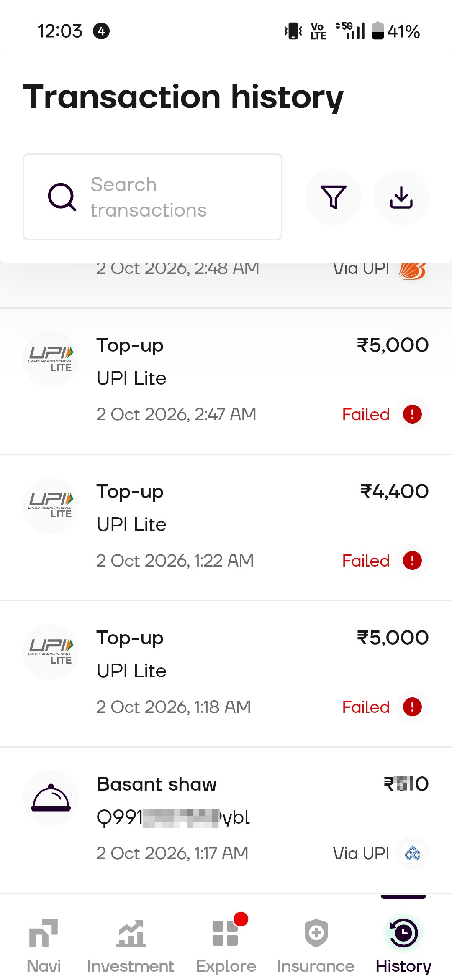Tap the failed alert icon at 2:47 AM
This screenshot has width=452, height=980.
tap(412, 414)
